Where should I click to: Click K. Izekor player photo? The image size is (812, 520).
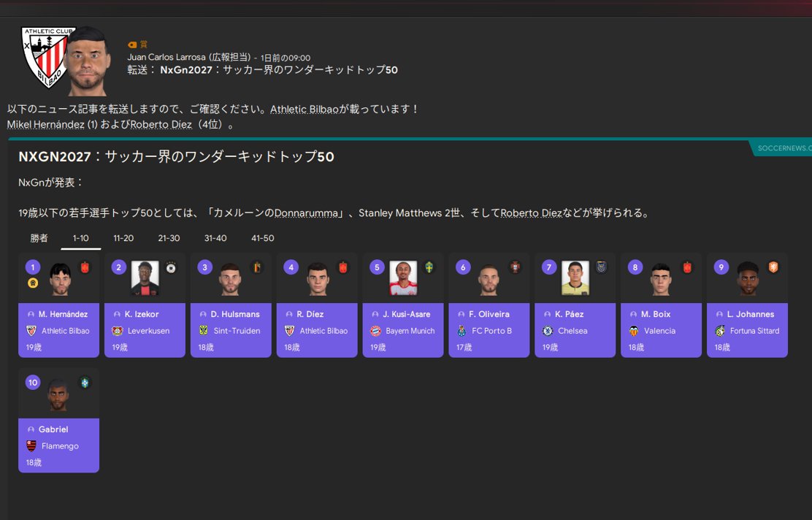pyautogui.click(x=145, y=278)
